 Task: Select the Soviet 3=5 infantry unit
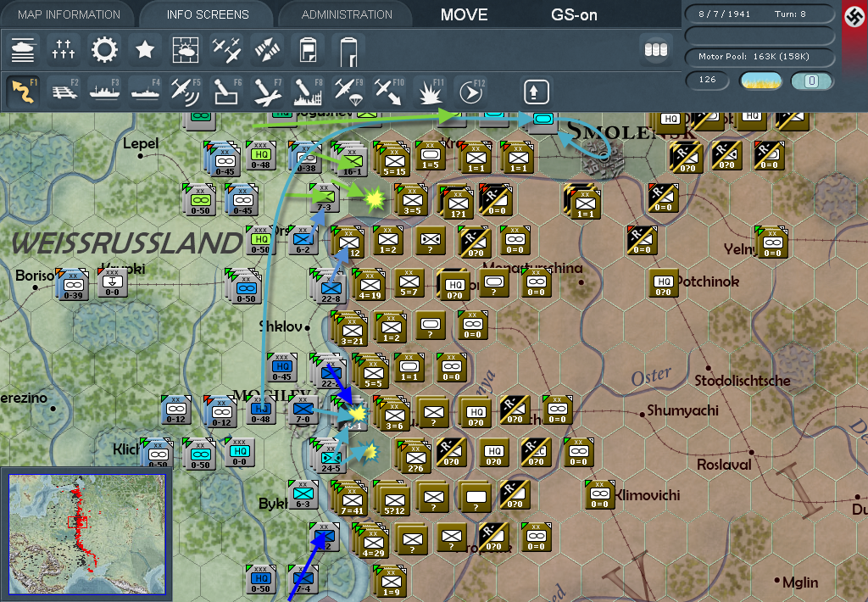(x=412, y=200)
